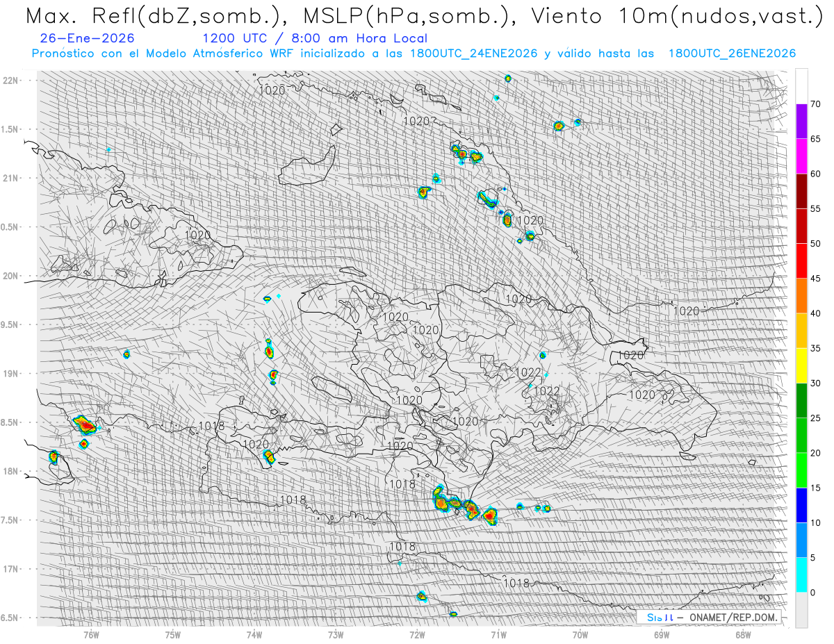This screenshot has width=834, height=644.
Task: Click the yellow 30-35 dBZ color swatch
Action: coord(801,365)
